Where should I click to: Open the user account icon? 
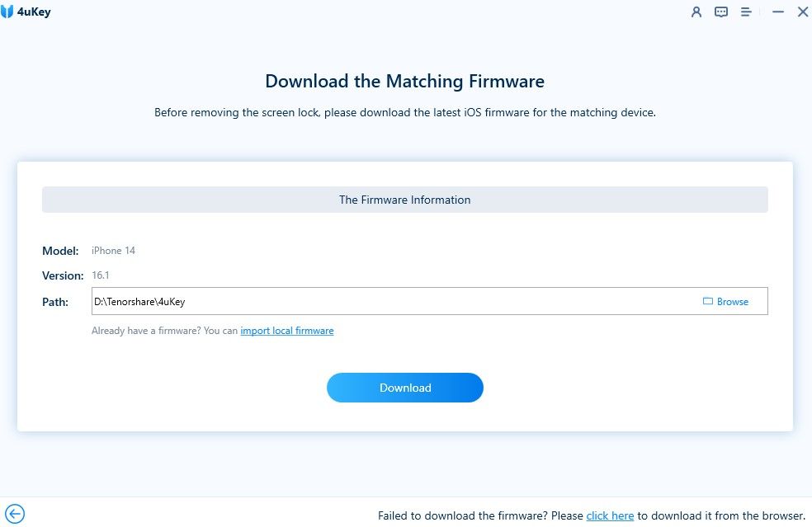pos(696,12)
